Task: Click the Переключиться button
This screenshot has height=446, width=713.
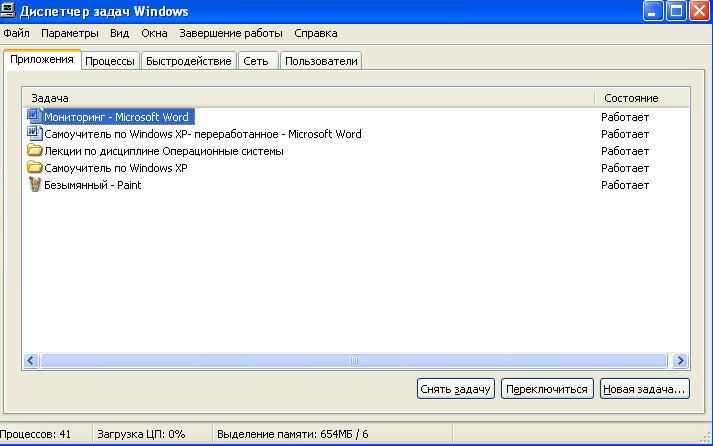Action: click(547, 389)
